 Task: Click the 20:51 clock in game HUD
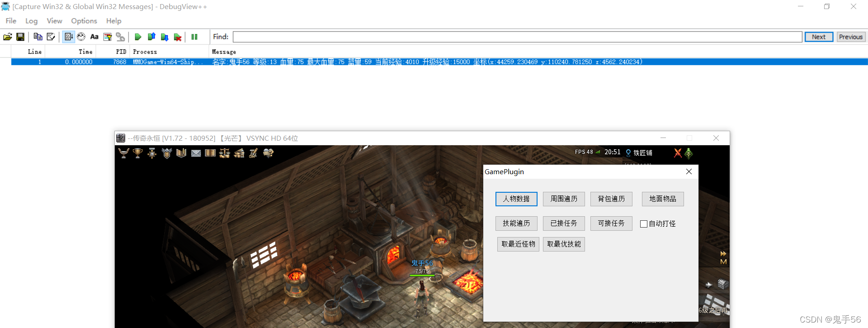[x=613, y=152]
